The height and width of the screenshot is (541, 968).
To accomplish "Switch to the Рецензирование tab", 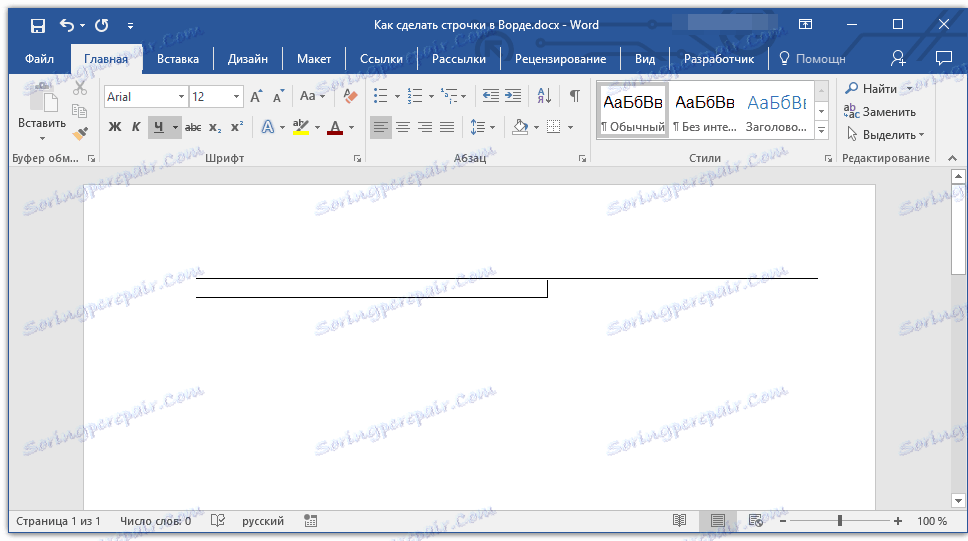I will pyautogui.click(x=561, y=59).
